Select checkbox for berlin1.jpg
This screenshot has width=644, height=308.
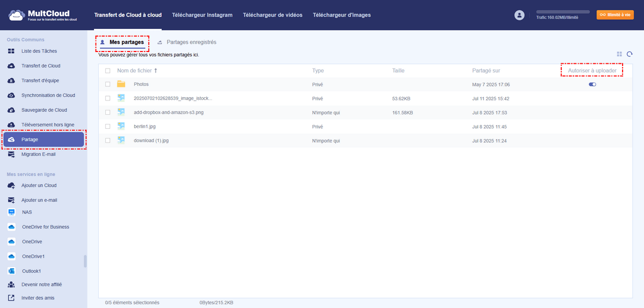(108, 127)
